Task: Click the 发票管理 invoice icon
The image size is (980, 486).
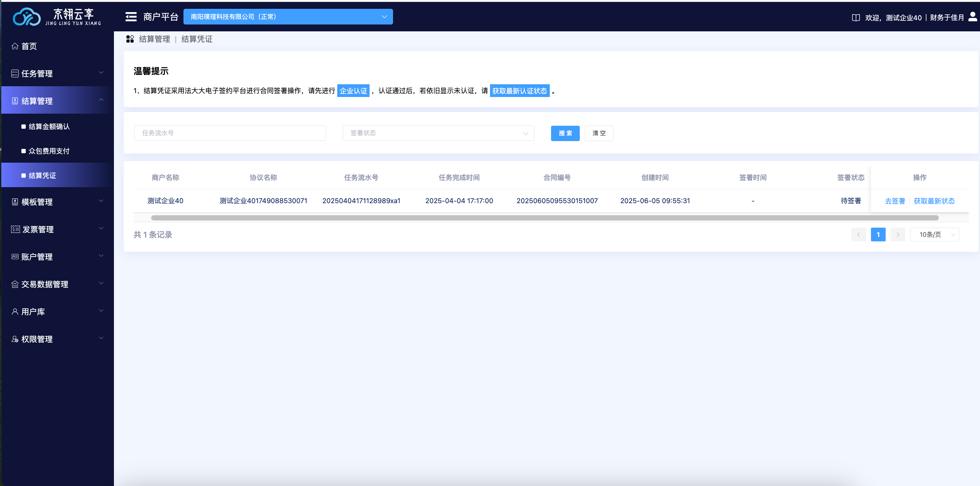Action: point(15,229)
